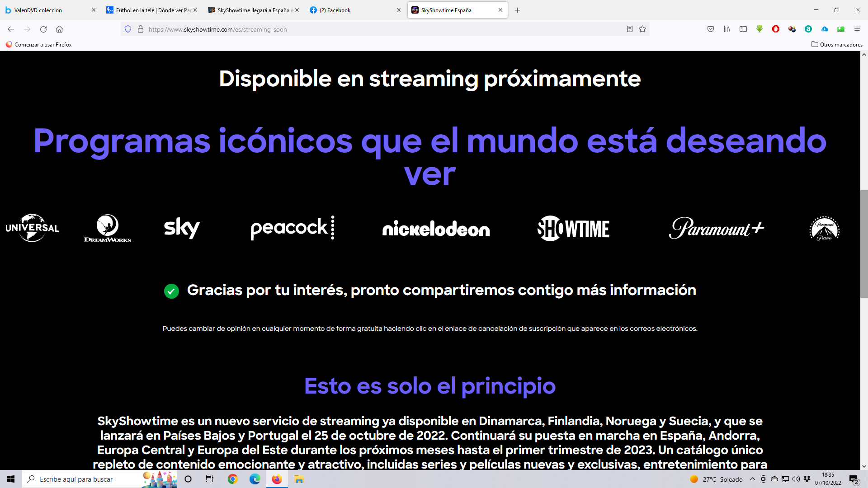
Task: Click the DreamWorks logo
Action: click(108, 228)
